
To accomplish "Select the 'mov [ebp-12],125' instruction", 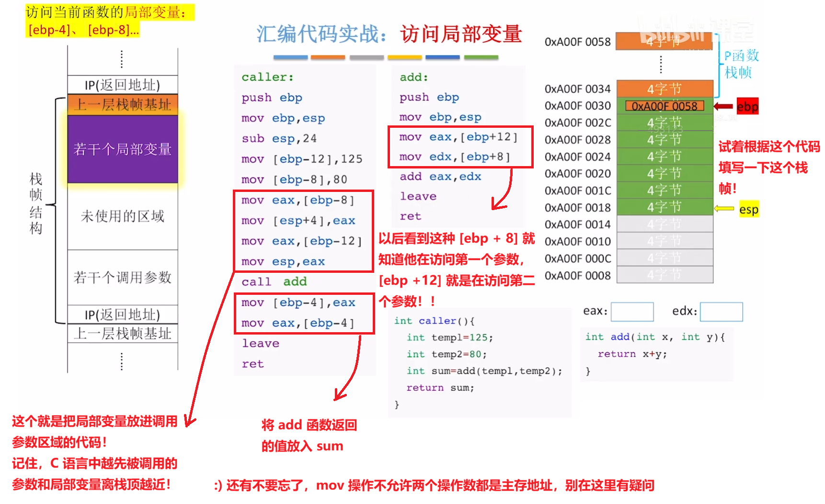I will point(302,159).
